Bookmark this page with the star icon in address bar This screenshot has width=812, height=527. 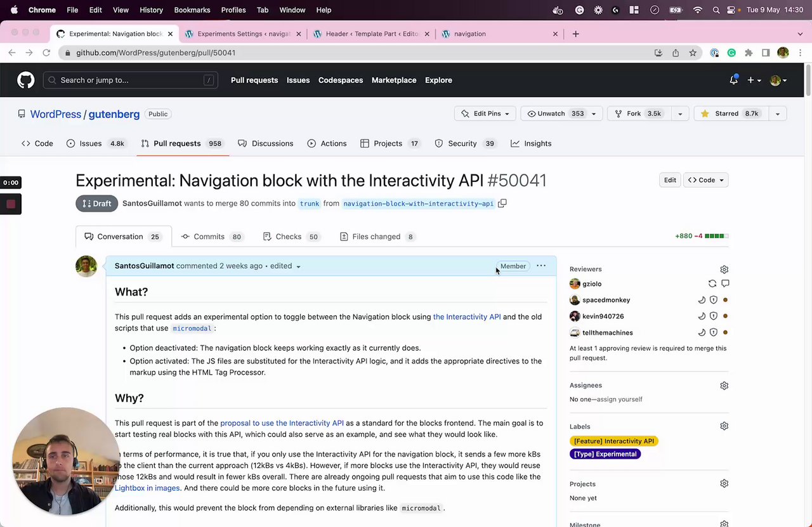[x=693, y=53]
